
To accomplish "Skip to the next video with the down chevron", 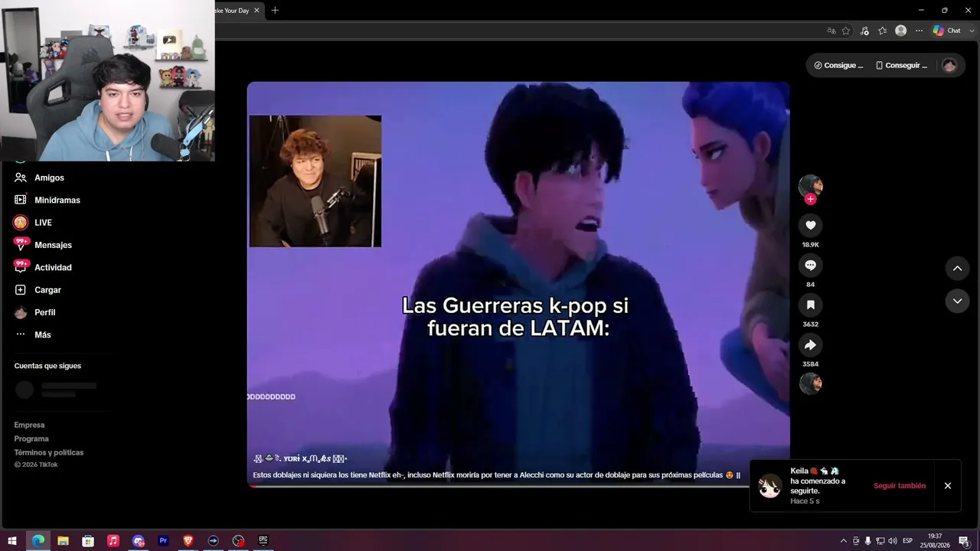I will point(957,302).
